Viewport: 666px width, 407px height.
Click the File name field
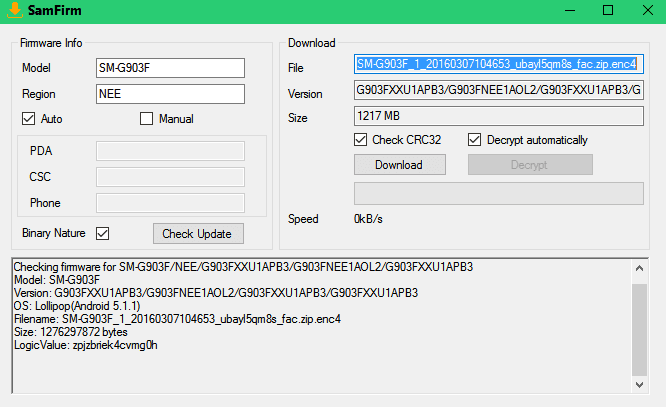pyautogui.click(x=499, y=64)
